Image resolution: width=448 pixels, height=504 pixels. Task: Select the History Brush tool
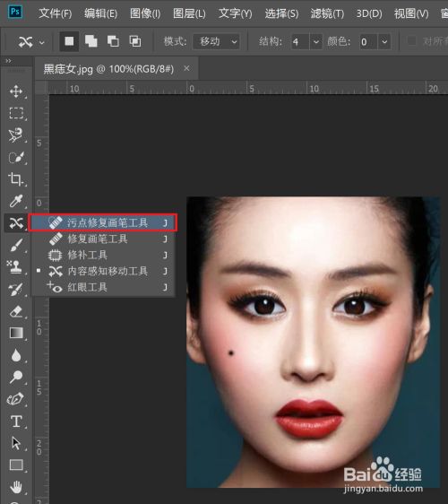click(16, 289)
